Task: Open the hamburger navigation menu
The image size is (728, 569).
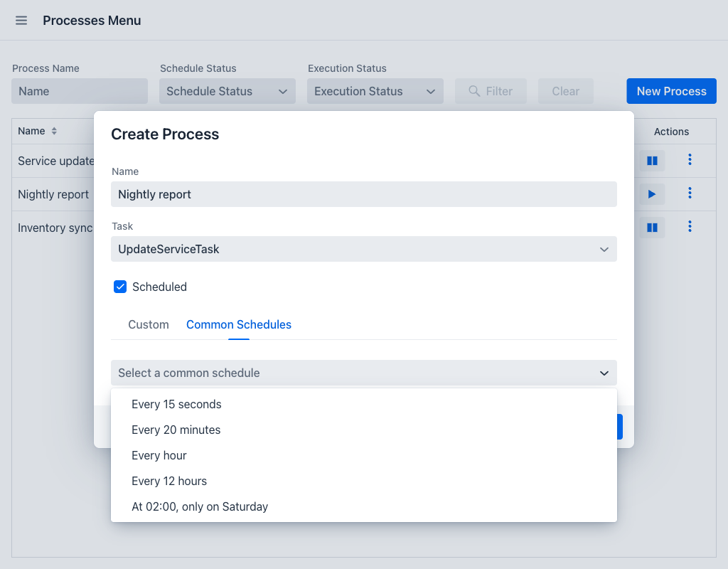Action: pos(21,21)
